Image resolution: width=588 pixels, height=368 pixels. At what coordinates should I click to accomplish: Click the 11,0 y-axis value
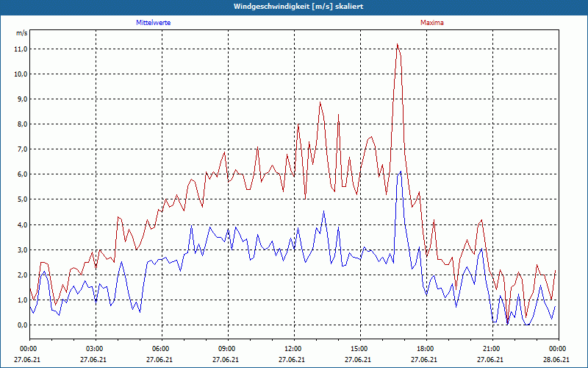tap(21, 49)
